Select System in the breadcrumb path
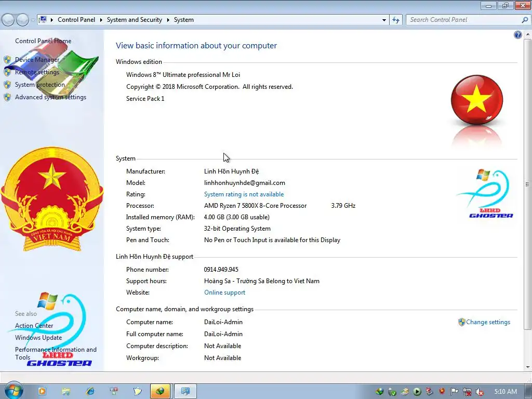This screenshot has height=399, width=532. (x=184, y=20)
